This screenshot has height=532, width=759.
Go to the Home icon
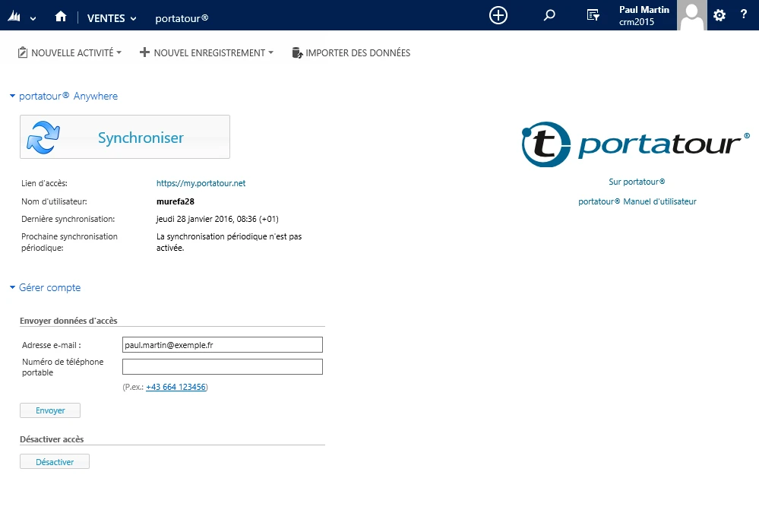coord(61,17)
